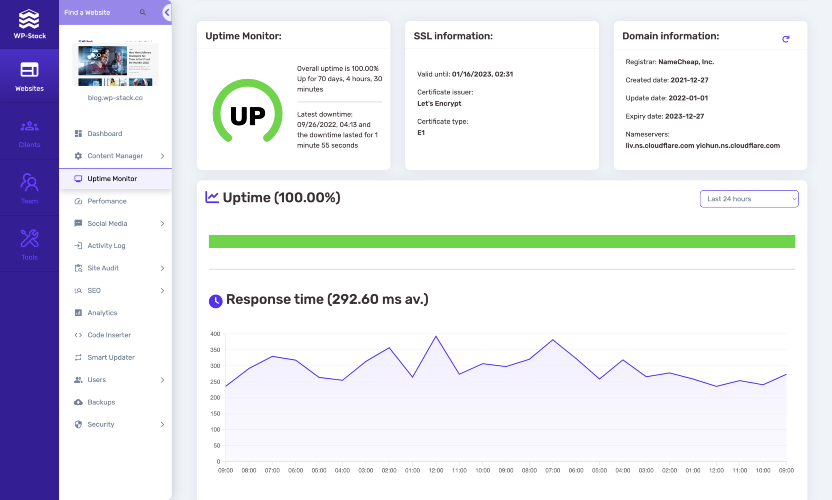The width and height of the screenshot is (832, 500).
Task: Click the Created date 2021-12-27 value
Action: (689, 80)
